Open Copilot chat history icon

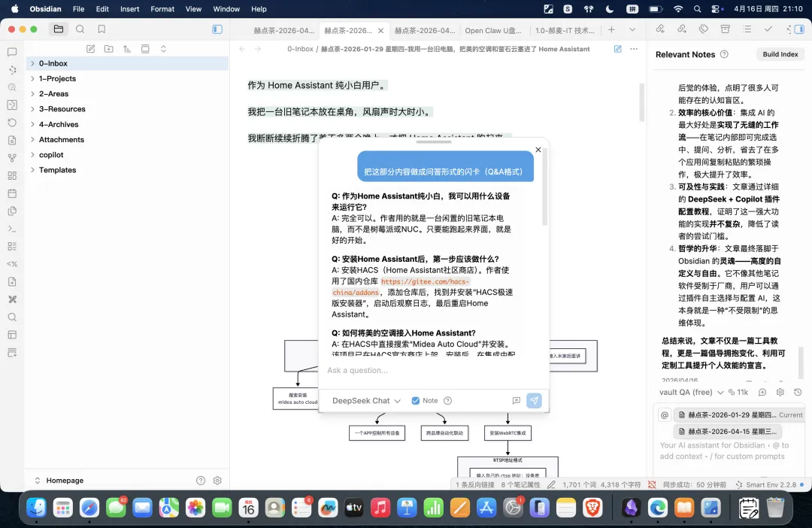798,393
